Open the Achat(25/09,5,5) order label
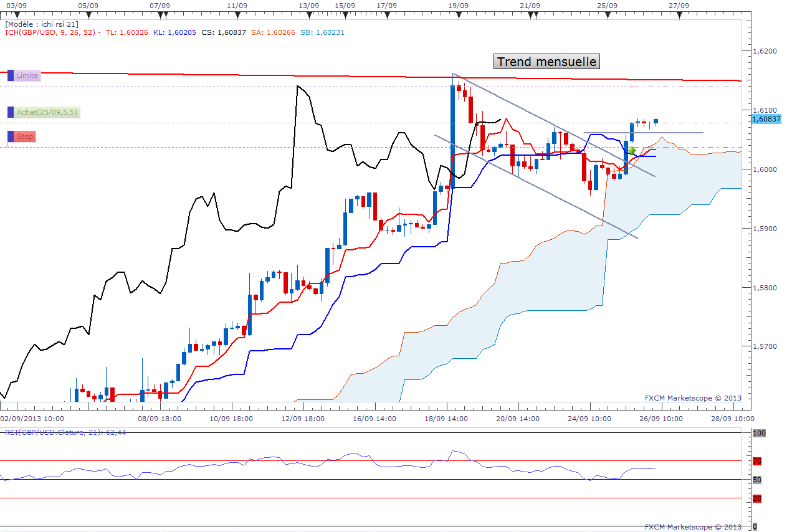The height and width of the screenshot is (532, 787). (x=47, y=112)
